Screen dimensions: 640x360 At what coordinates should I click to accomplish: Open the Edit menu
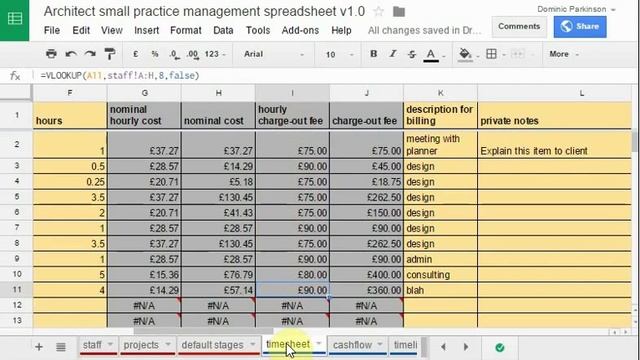(81, 30)
